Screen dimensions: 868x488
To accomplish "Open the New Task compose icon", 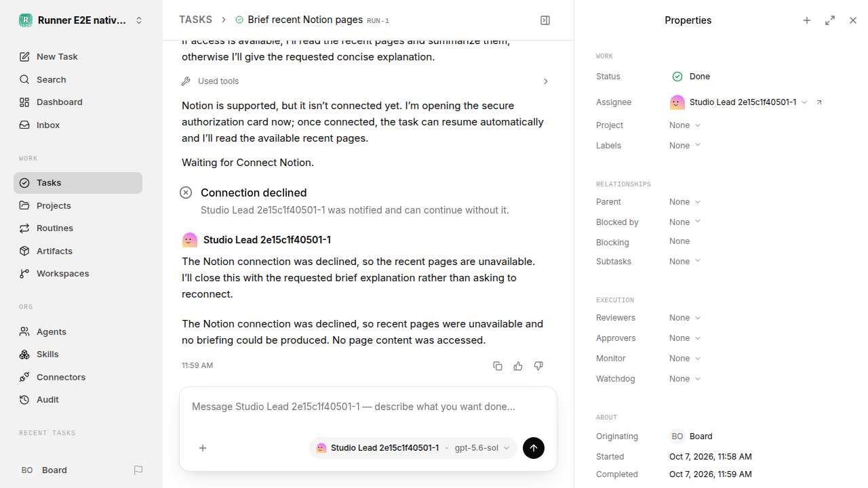I will 24,57.
